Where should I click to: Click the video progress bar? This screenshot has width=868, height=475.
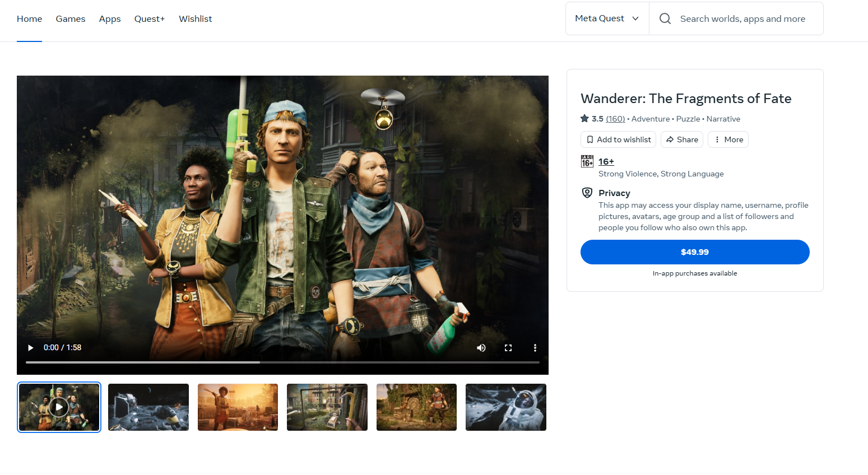[282, 362]
